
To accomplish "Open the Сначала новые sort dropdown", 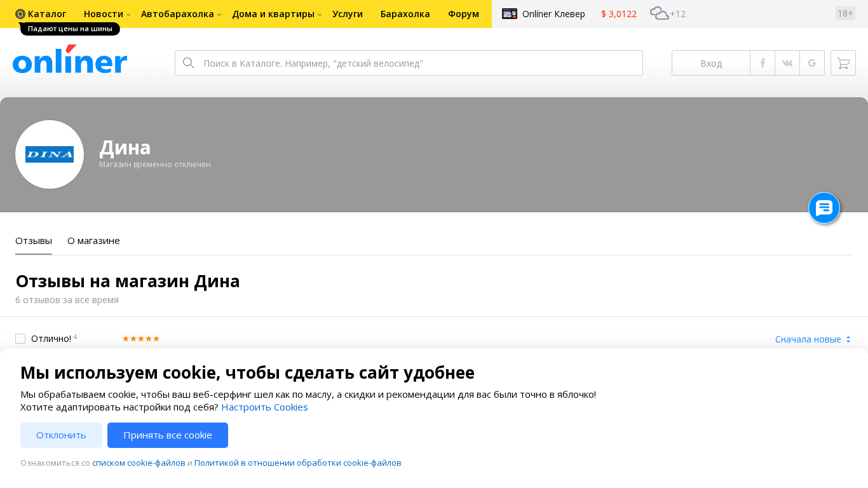I will pyautogui.click(x=812, y=339).
